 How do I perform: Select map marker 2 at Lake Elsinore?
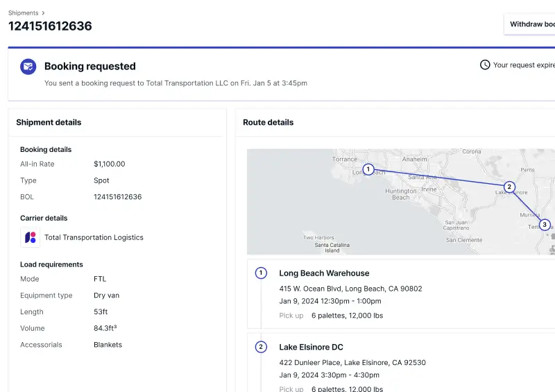[x=509, y=187]
